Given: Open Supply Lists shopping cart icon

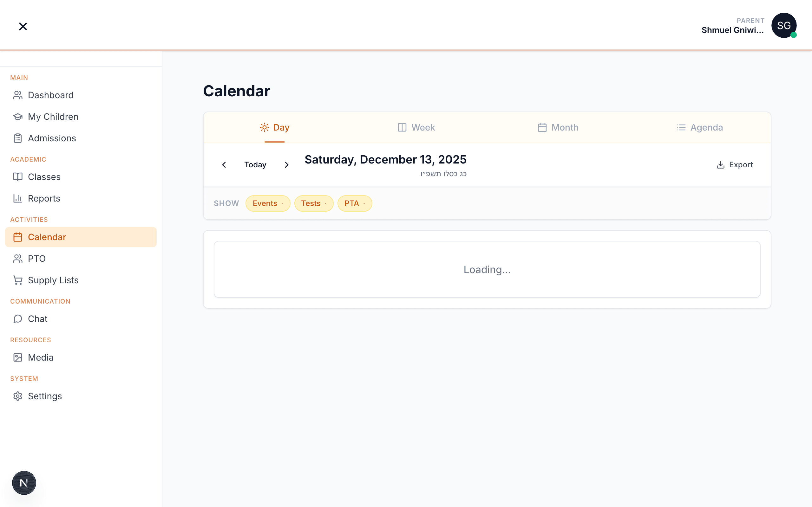Looking at the screenshot, I should 18,280.
